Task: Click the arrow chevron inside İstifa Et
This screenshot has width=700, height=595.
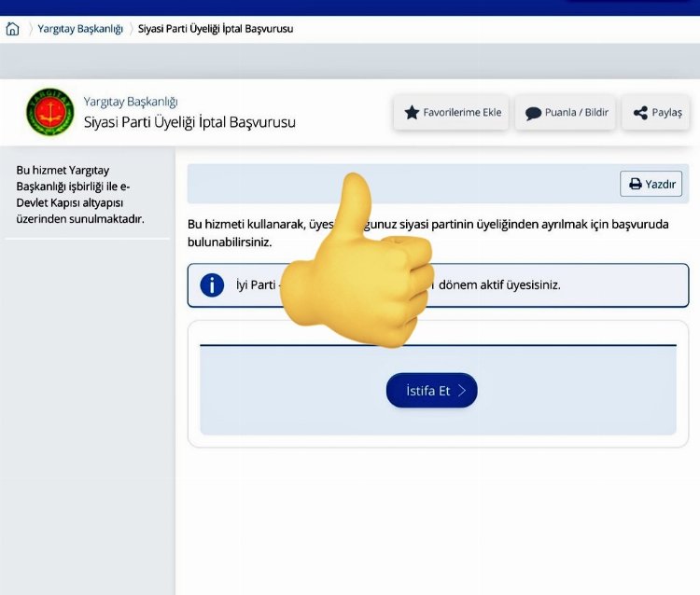Action: coord(462,391)
